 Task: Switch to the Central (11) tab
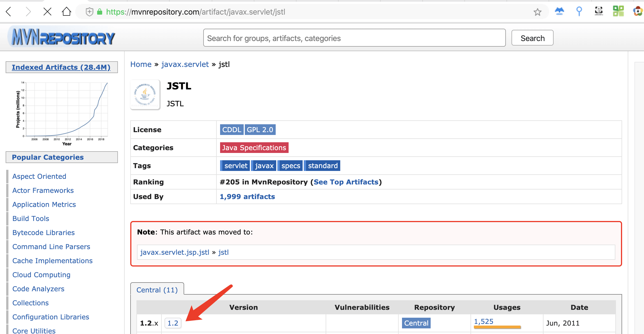tap(157, 290)
